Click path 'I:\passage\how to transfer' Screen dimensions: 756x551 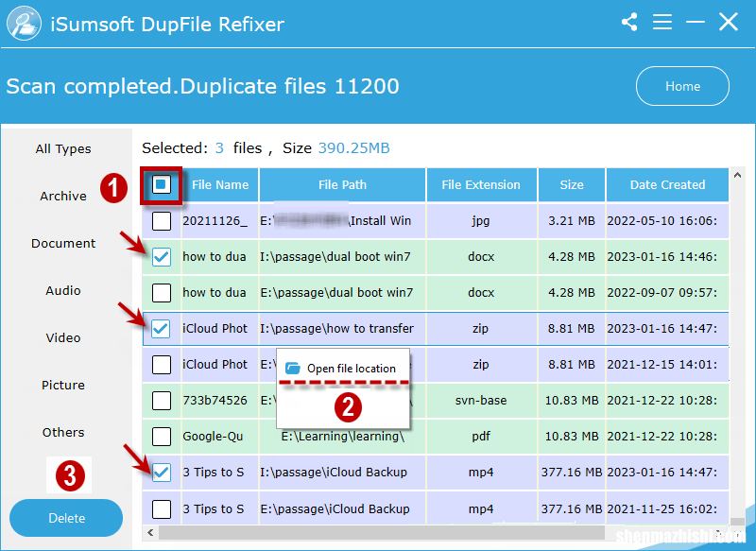337,329
